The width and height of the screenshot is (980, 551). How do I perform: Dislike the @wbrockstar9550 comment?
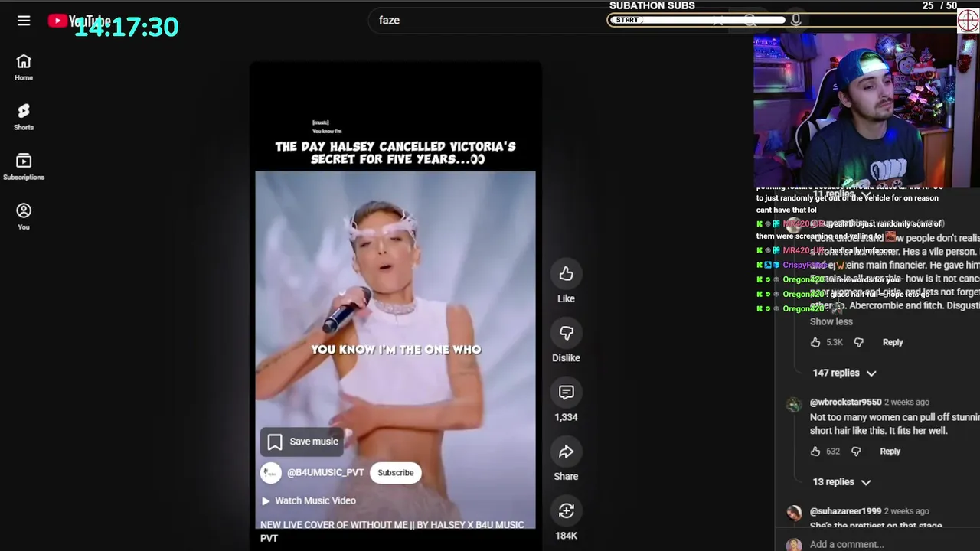[x=856, y=452]
